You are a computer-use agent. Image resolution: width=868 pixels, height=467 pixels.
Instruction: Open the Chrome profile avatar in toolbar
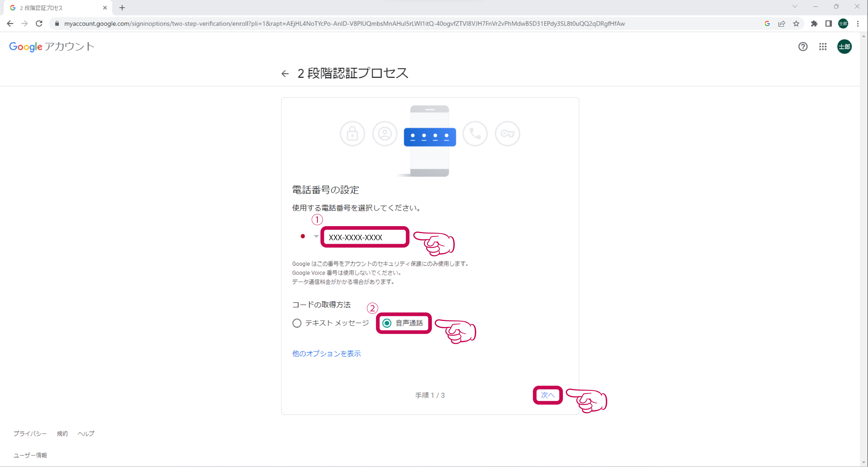(843, 24)
